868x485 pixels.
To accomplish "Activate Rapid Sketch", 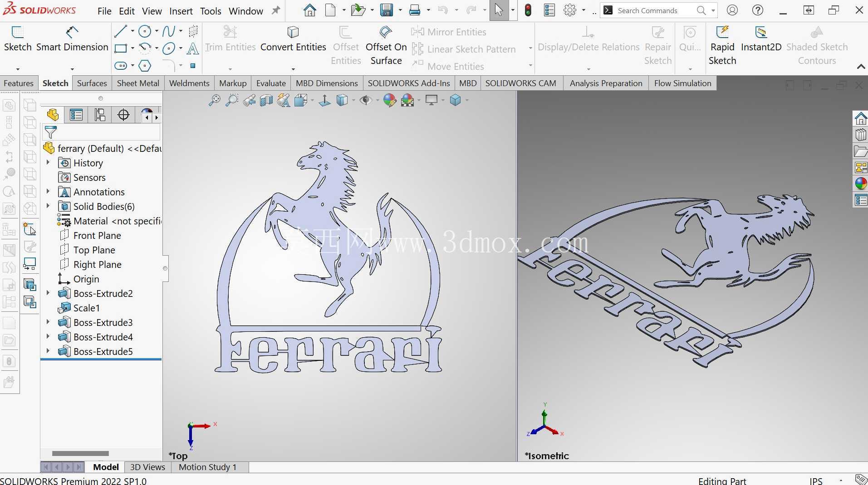I will [x=722, y=45].
